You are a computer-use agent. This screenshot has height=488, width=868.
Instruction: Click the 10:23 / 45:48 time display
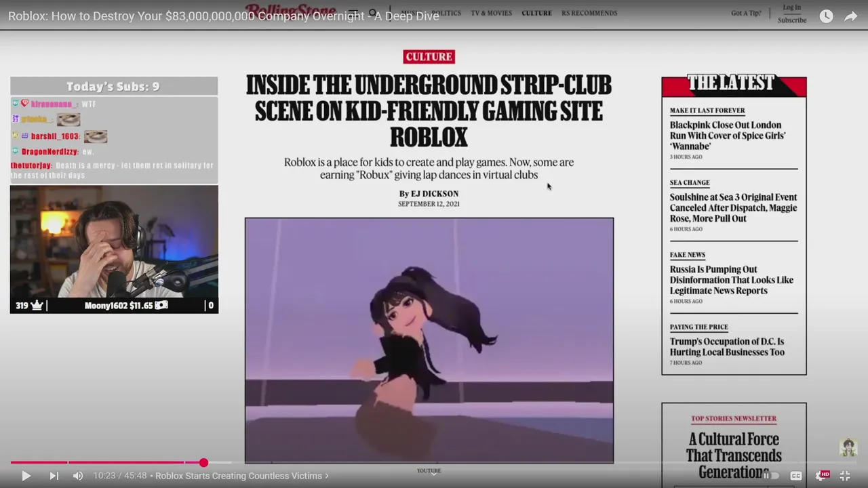point(120,476)
